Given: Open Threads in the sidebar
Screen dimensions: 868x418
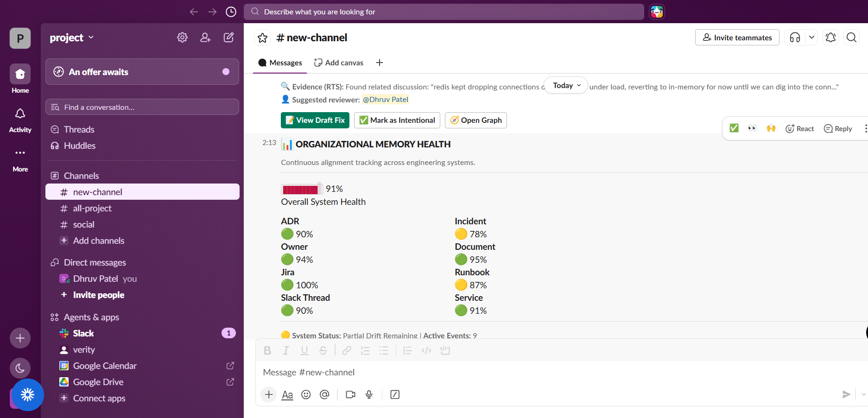Looking at the screenshot, I should point(142,129).
